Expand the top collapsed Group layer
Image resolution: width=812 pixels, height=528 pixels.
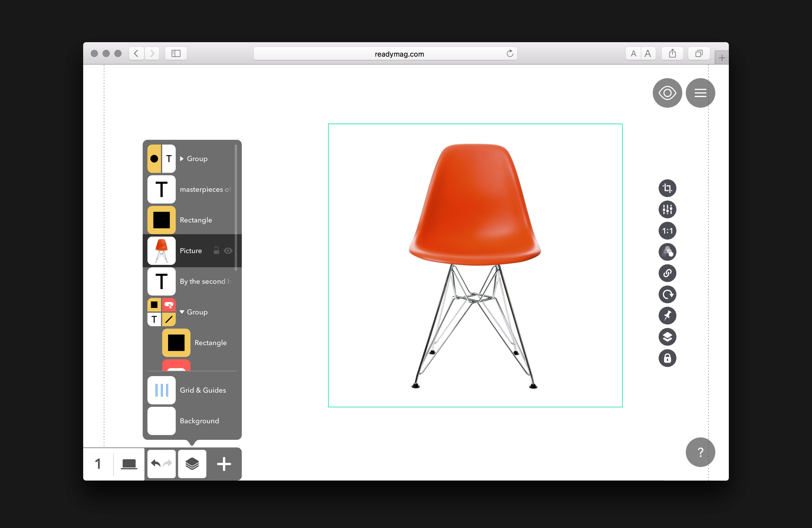coord(182,158)
